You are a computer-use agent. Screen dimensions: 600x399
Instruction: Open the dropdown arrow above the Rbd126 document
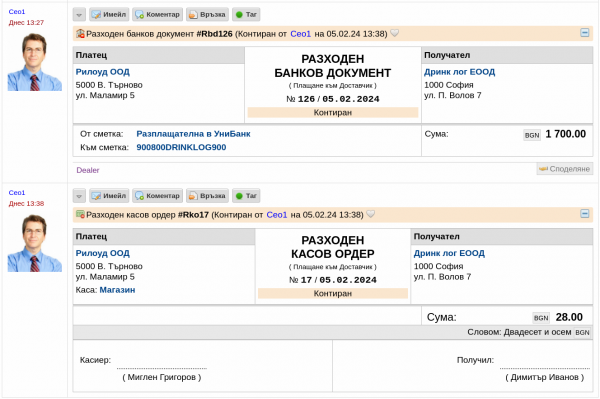[x=79, y=15]
